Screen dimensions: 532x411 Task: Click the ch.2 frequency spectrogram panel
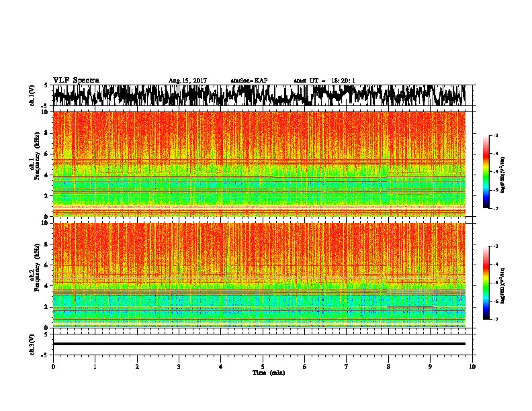tap(259, 275)
